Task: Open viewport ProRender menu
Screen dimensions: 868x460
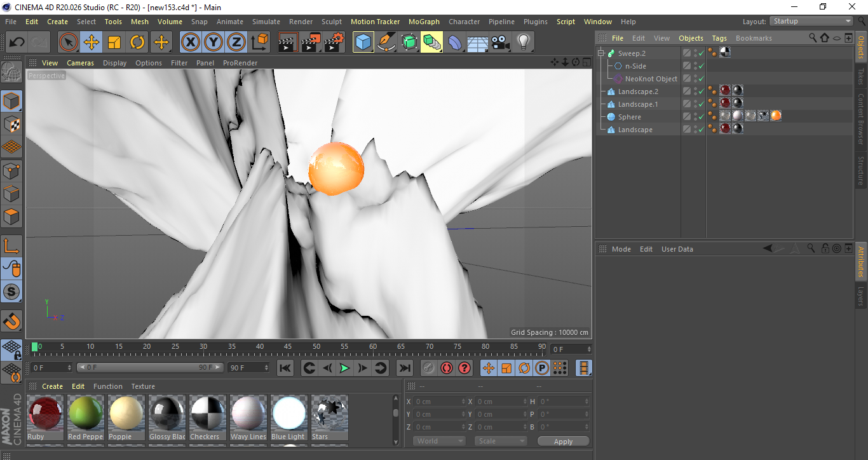Action: point(240,63)
